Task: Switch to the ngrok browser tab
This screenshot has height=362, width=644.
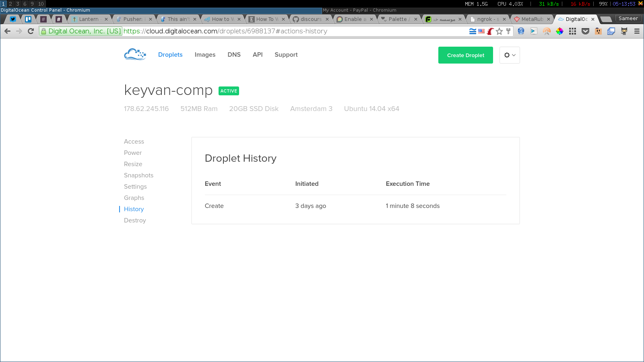Action: [x=487, y=19]
